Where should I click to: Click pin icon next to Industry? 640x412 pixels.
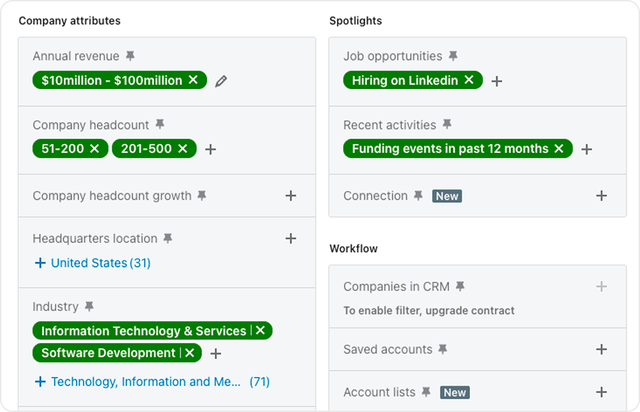point(89,306)
